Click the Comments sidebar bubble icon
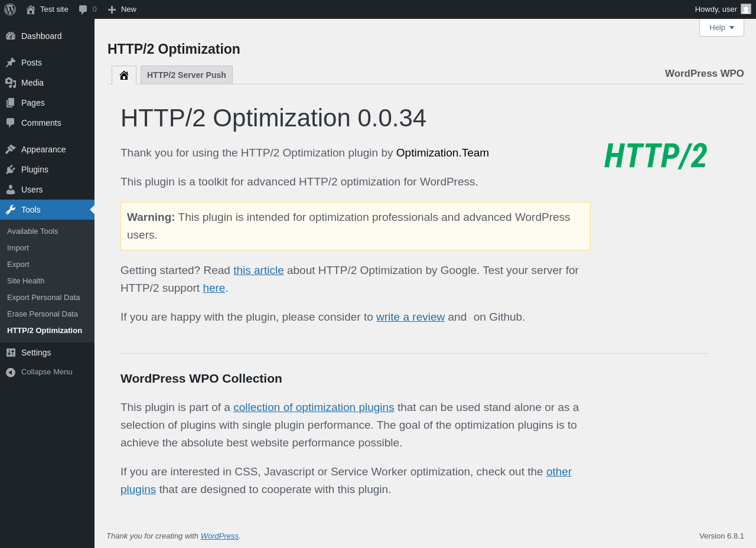This screenshot has height=548, width=756. (x=11, y=123)
